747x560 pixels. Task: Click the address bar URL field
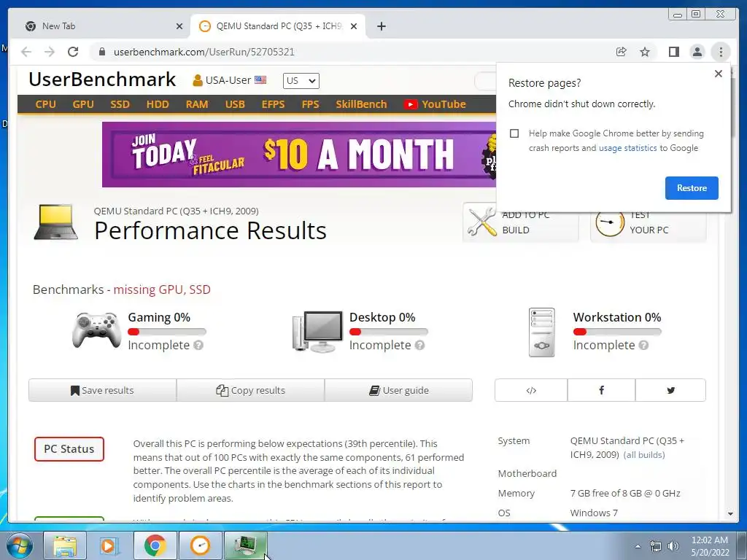(x=349, y=52)
